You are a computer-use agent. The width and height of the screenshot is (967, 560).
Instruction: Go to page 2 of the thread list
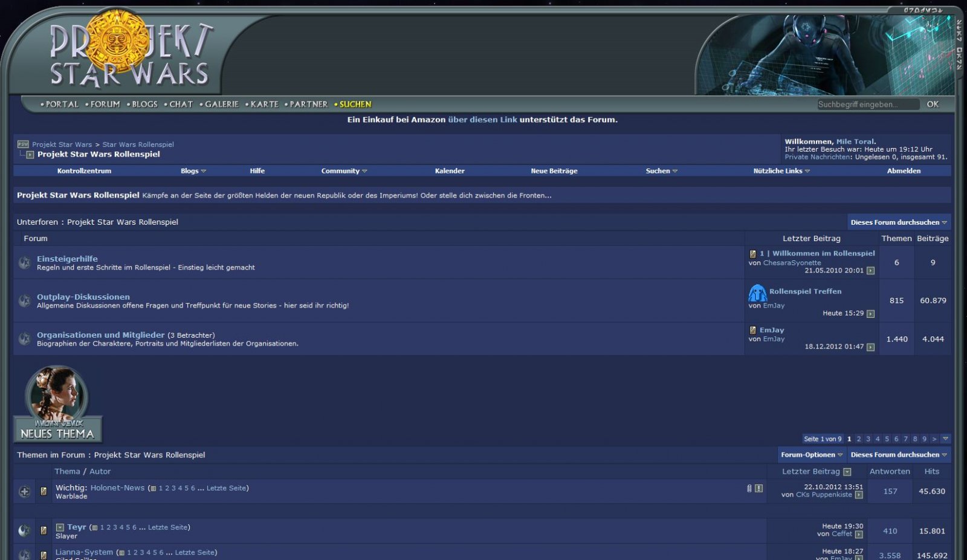coord(859,439)
